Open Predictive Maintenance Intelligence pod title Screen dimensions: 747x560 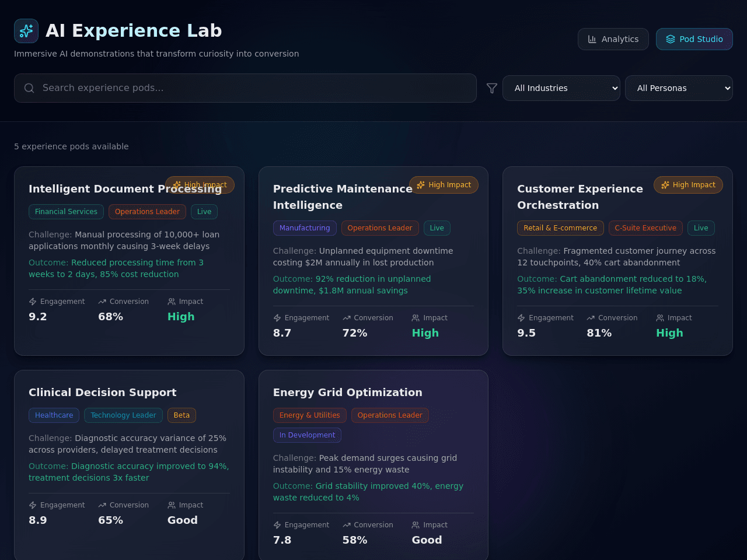(x=343, y=197)
